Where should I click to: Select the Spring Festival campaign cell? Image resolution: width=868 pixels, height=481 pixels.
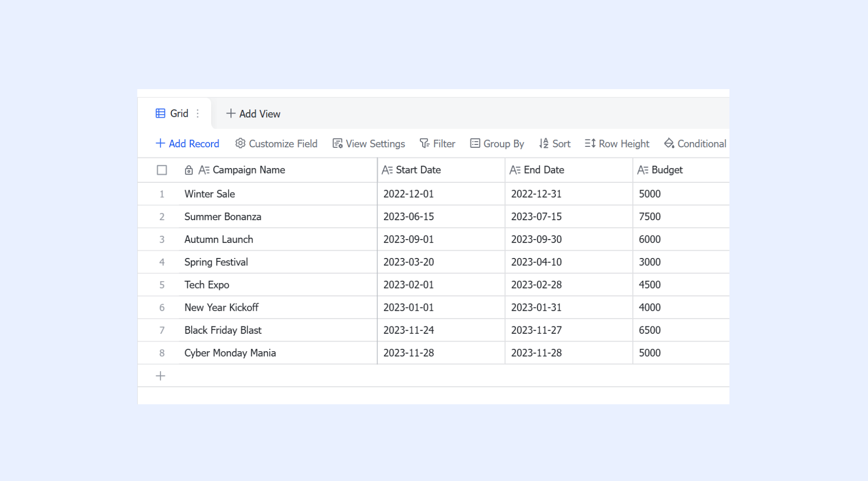point(279,262)
